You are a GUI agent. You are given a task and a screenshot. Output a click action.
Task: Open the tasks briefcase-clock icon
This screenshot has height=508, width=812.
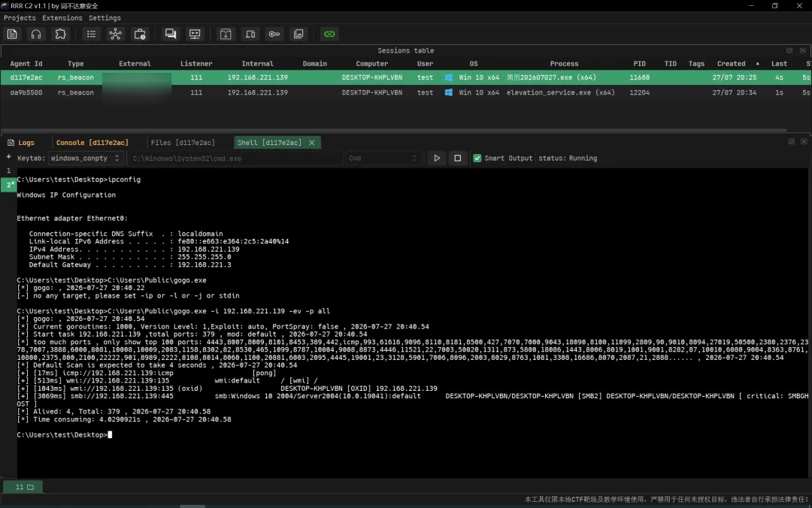point(140,34)
